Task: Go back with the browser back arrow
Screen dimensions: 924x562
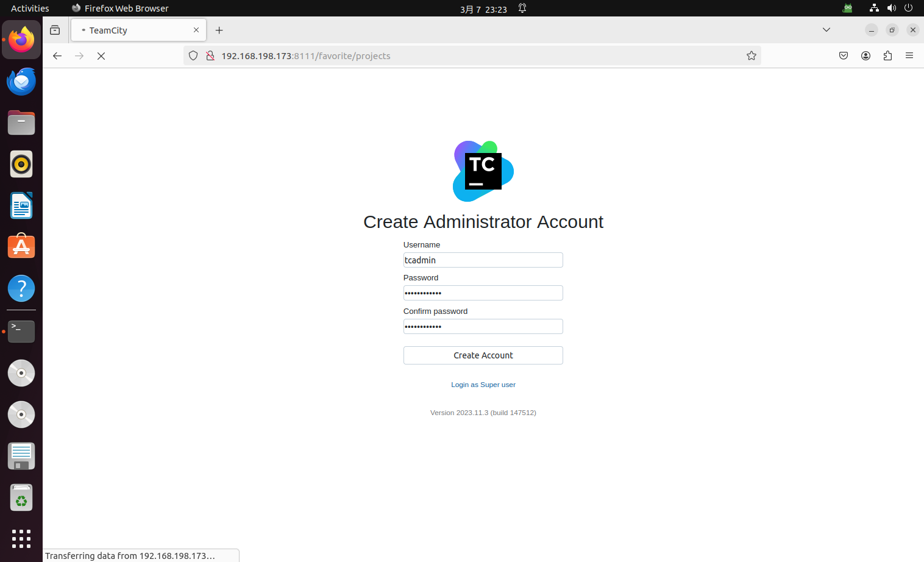Action: coord(57,55)
